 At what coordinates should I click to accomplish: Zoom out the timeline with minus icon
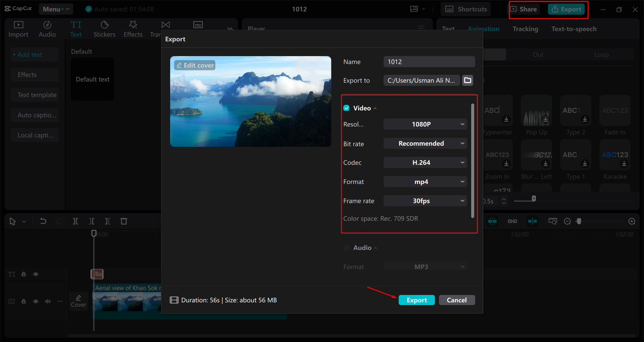click(x=567, y=221)
